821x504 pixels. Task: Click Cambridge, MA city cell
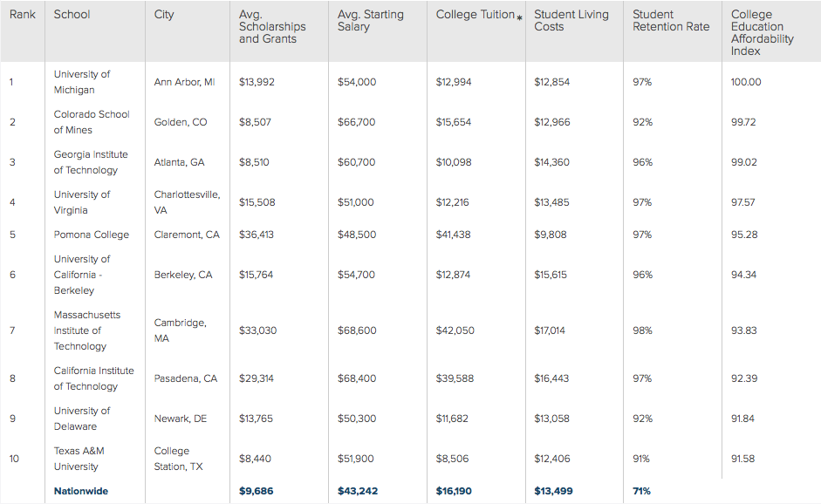coord(180,330)
